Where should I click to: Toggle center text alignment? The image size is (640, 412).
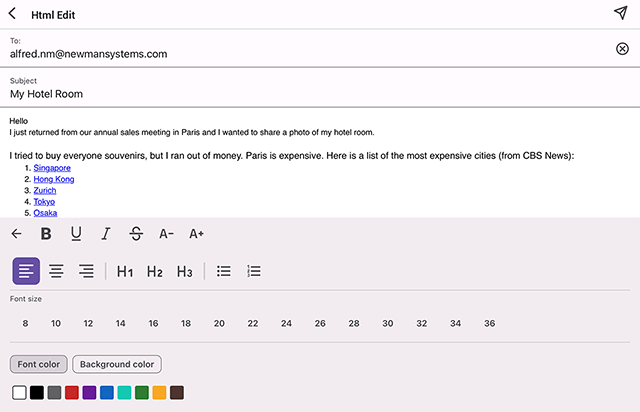(56, 271)
